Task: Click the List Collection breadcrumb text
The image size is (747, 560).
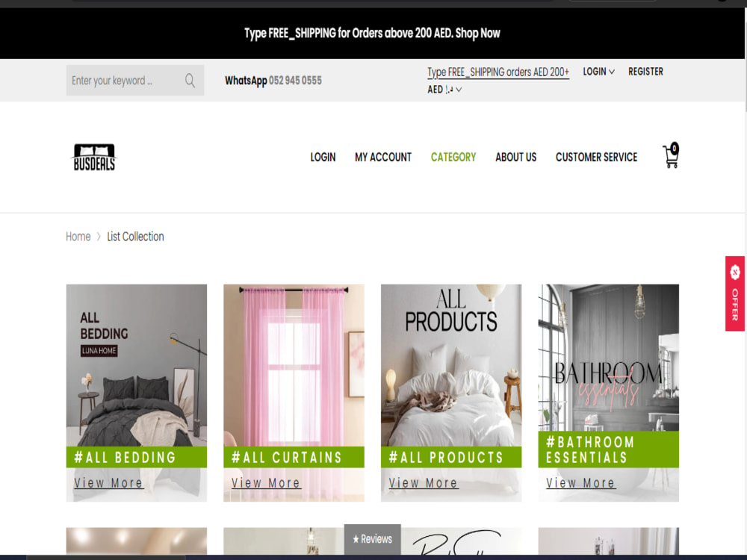Action: click(x=135, y=237)
